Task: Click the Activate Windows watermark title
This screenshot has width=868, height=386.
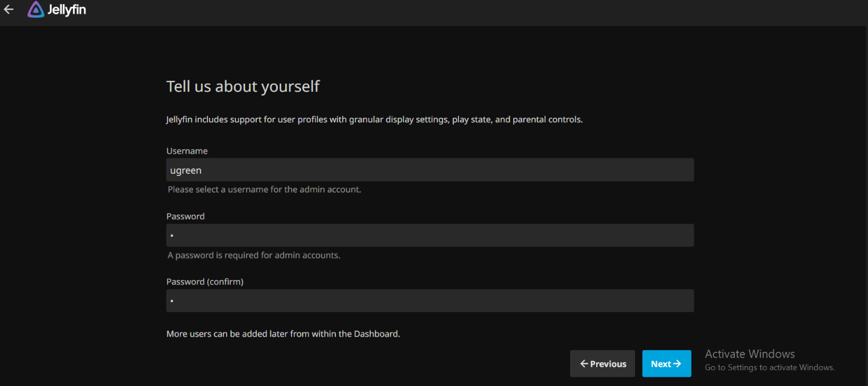Action: pos(750,354)
